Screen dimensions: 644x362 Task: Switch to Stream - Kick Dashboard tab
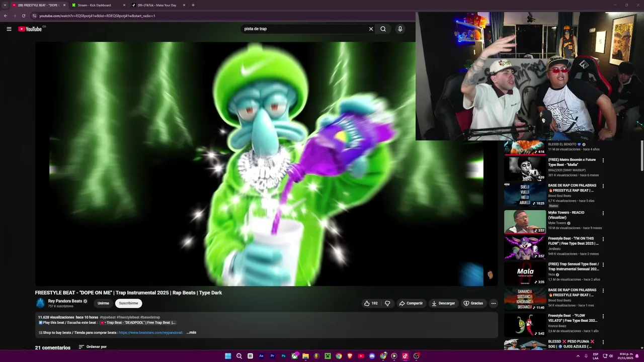coord(98,5)
